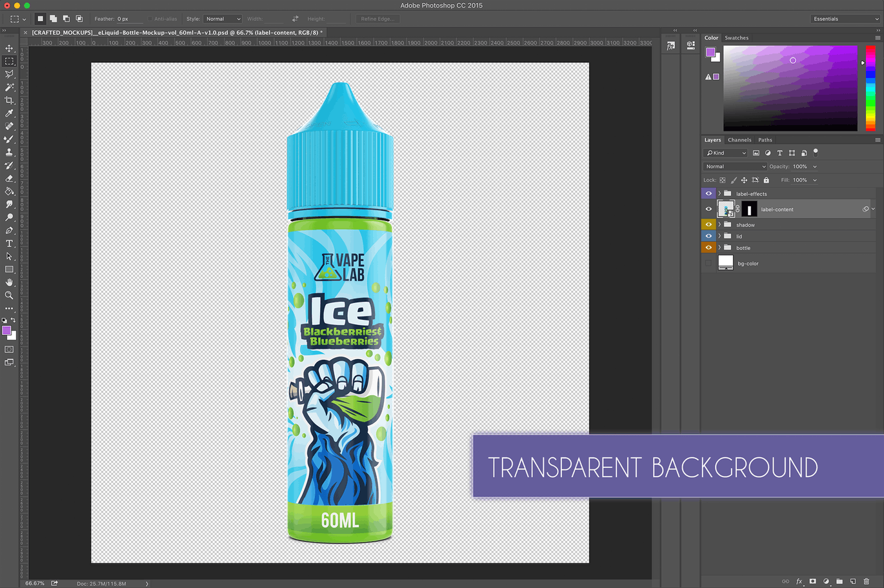The height and width of the screenshot is (588, 884).
Task: Switch to the Channels tab
Action: [x=739, y=139]
